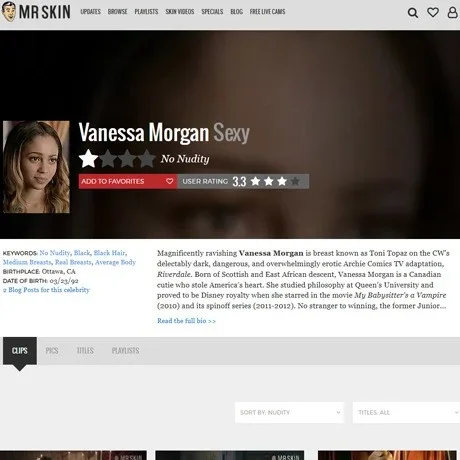Click the No Nudity rating label
The width and height of the screenshot is (460, 460).
(185, 159)
